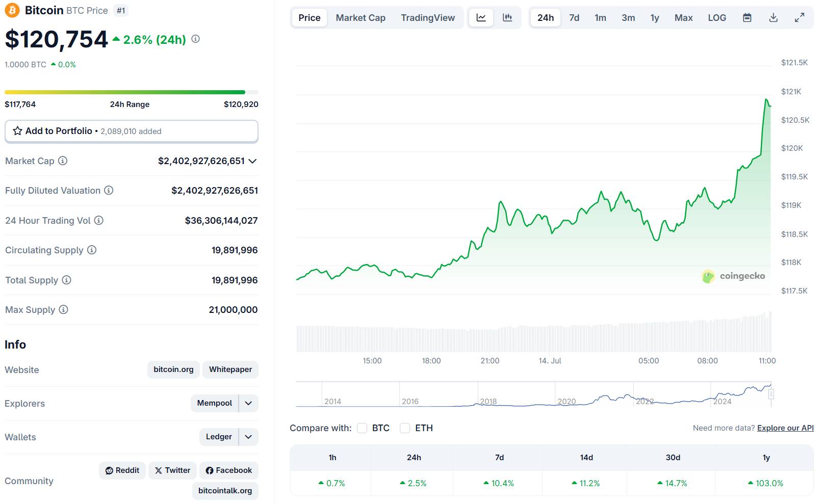Open info tooltip next to 24h price change
The height and width of the screenshot is (504, 822).
coord(195,39)
